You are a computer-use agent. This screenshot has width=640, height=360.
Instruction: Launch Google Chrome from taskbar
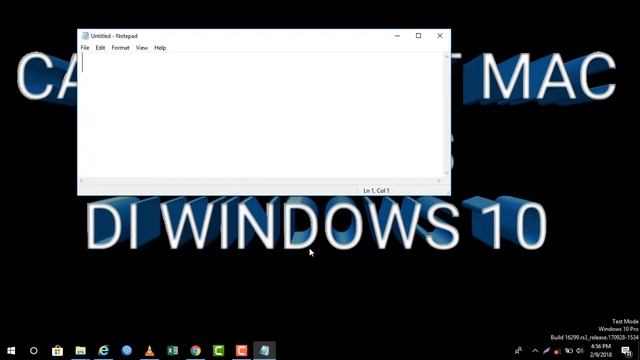click(196, 351)
